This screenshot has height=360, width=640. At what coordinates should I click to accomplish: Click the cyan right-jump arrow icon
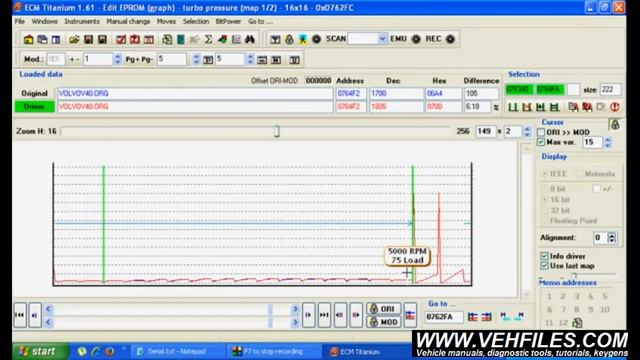pos(519,316)
